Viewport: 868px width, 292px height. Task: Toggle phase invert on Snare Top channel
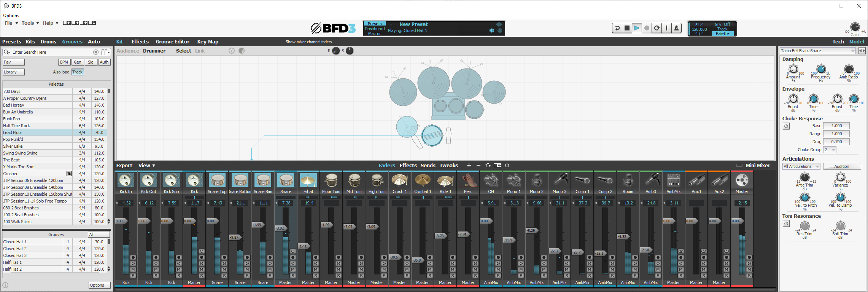tap(224, 263)
